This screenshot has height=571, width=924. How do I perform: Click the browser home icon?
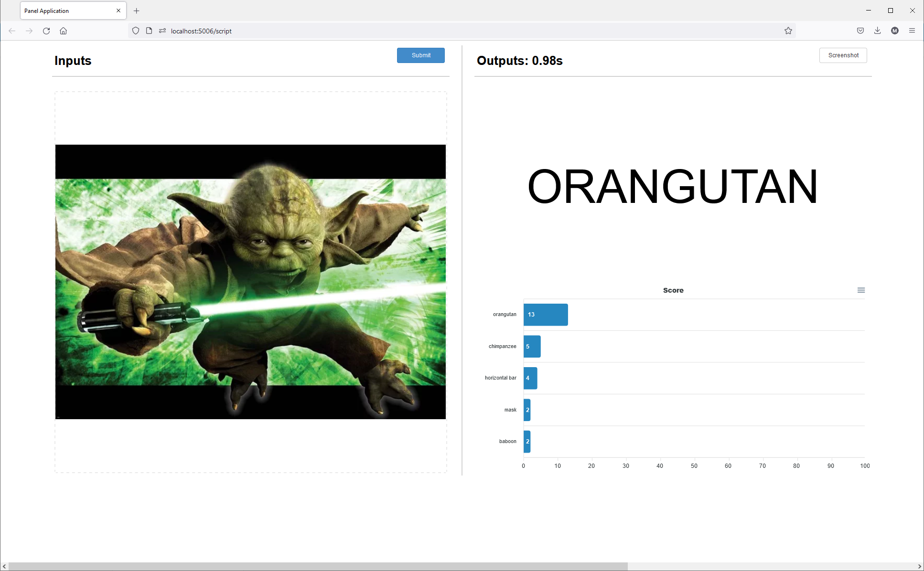point(63,31)
